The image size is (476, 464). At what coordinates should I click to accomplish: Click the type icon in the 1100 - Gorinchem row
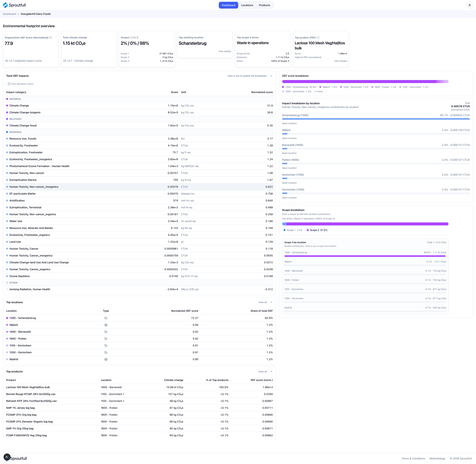(106, 346)
